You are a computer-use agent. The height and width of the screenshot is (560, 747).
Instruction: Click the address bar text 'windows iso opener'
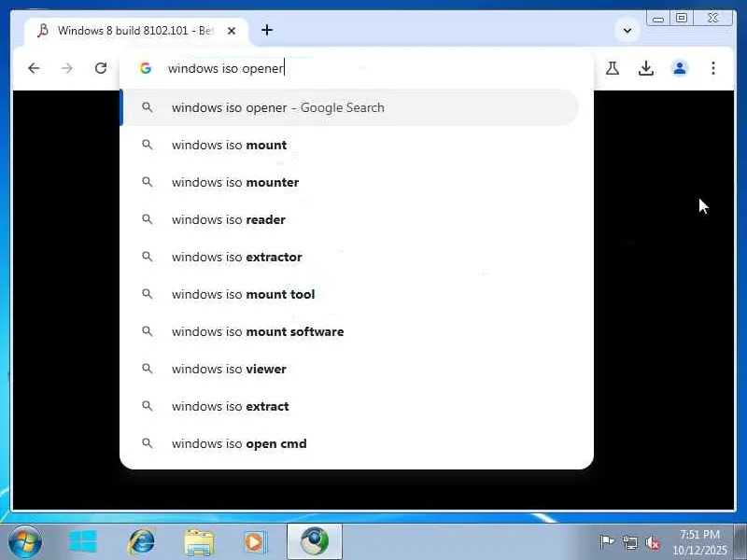pyautogui.click(x=226, y=68)
